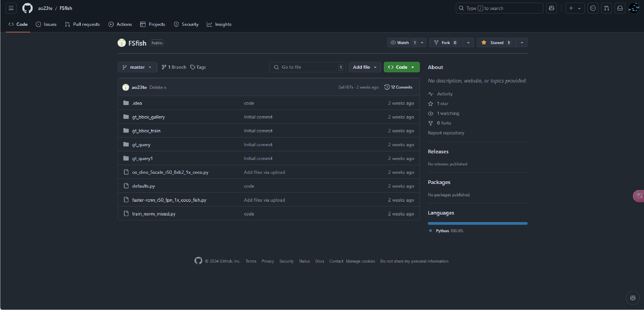This screenshot has height=310, width=644.
Task: Open the floating Copilot icon bottom right
Action: coord(633,298)
